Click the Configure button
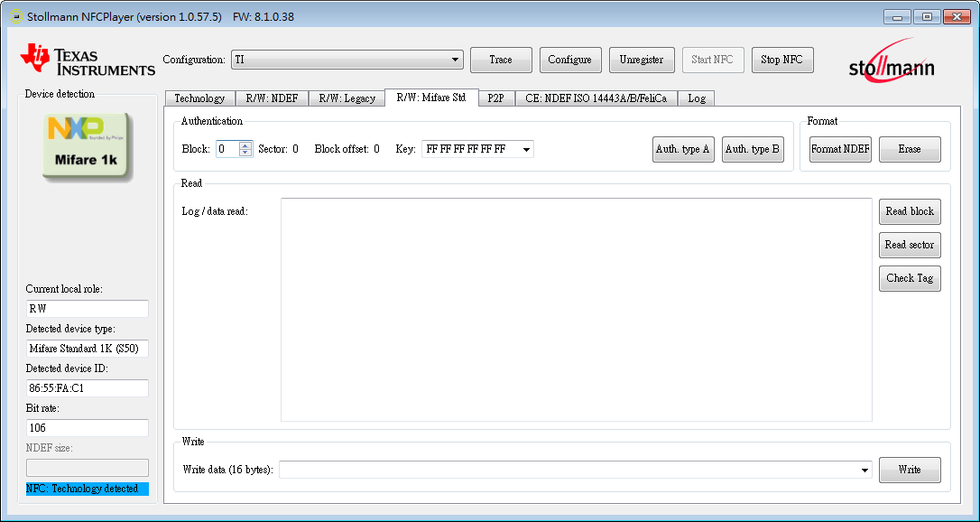This screenshot has width=980, height=522. pos(570,60)
